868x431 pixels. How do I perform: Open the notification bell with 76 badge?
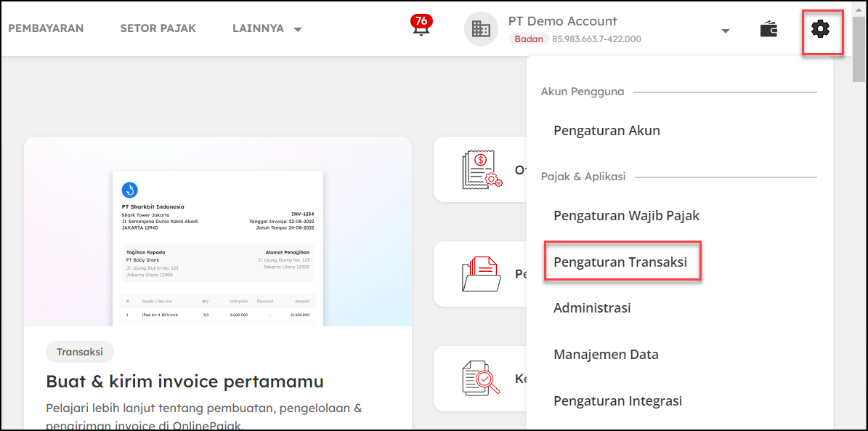click(x=421, y=28)
